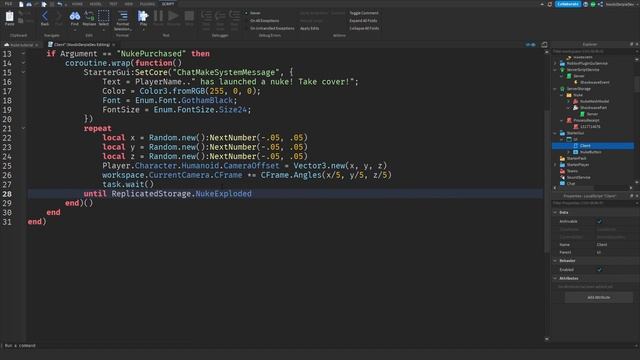Image resolution: width=640 pixels, height=360 pixels.
Task: Select the NukeButton item in Explorer
Action: click(x=590, y=152)
